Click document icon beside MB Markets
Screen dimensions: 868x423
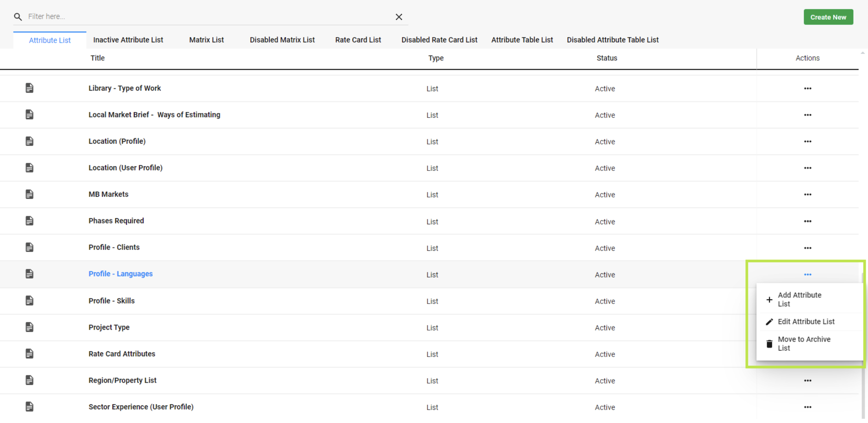click(29, 194)
